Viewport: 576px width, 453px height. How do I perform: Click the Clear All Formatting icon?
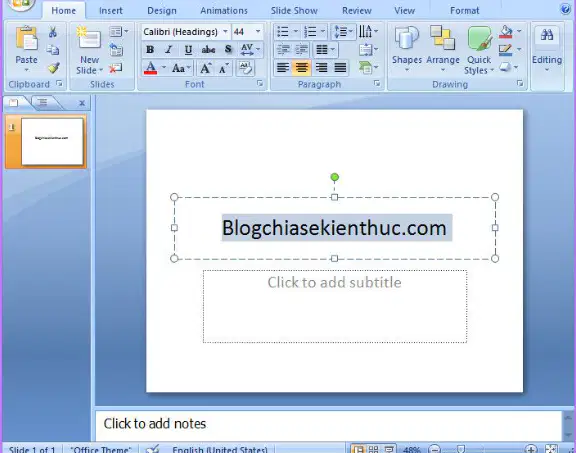pyautogui.click(x=245, y=68)
